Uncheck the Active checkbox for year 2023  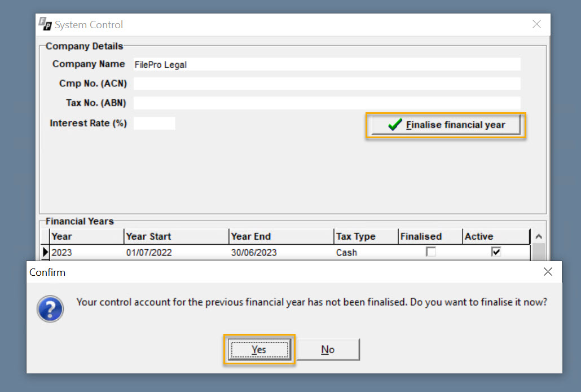tap(495, 252)
